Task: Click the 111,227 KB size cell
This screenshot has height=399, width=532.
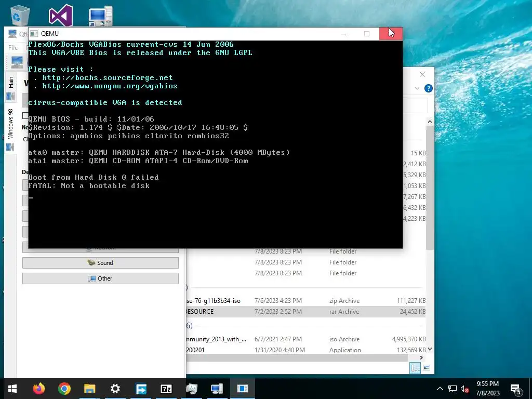Action: tap(411, 301)
